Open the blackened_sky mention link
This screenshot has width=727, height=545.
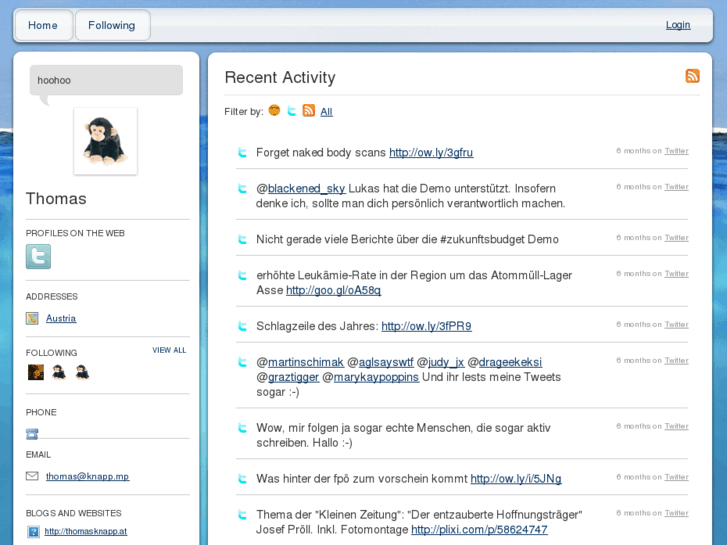306,188
